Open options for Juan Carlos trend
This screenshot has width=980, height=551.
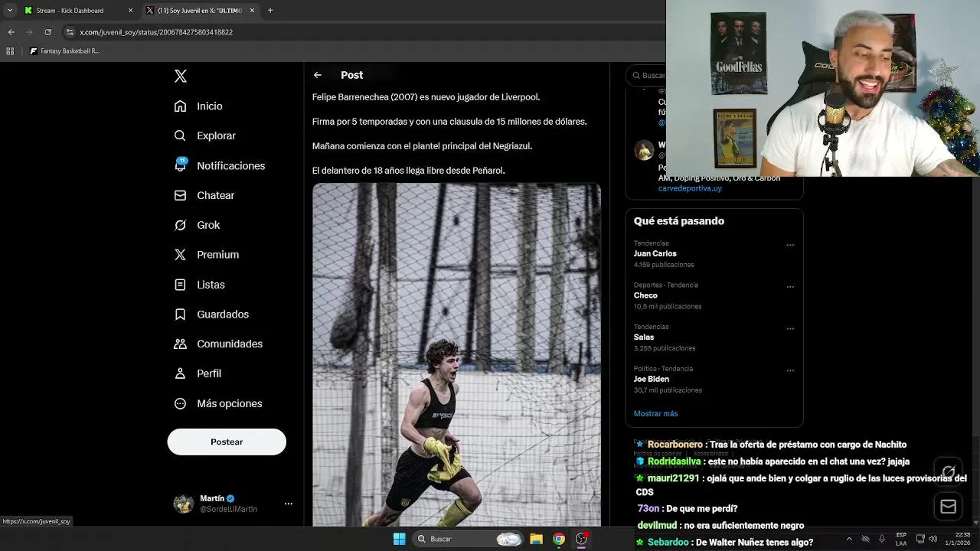(x=790, y=246)
